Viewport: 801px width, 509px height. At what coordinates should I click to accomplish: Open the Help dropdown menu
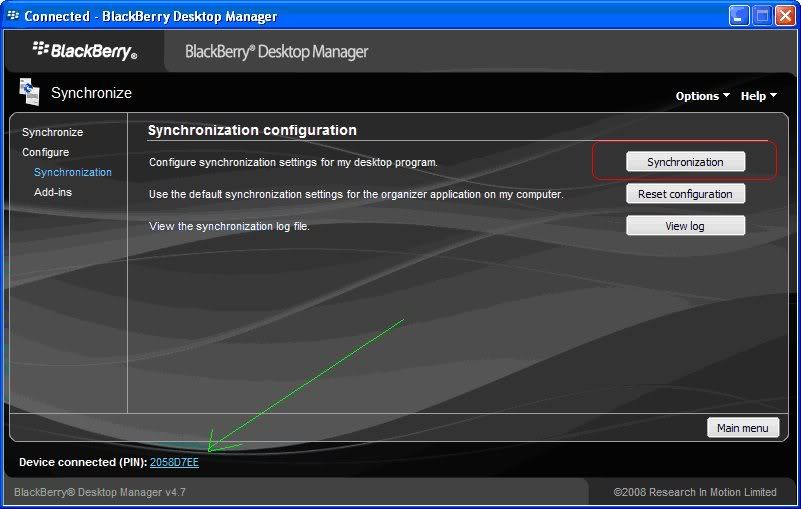pos(759,96)
